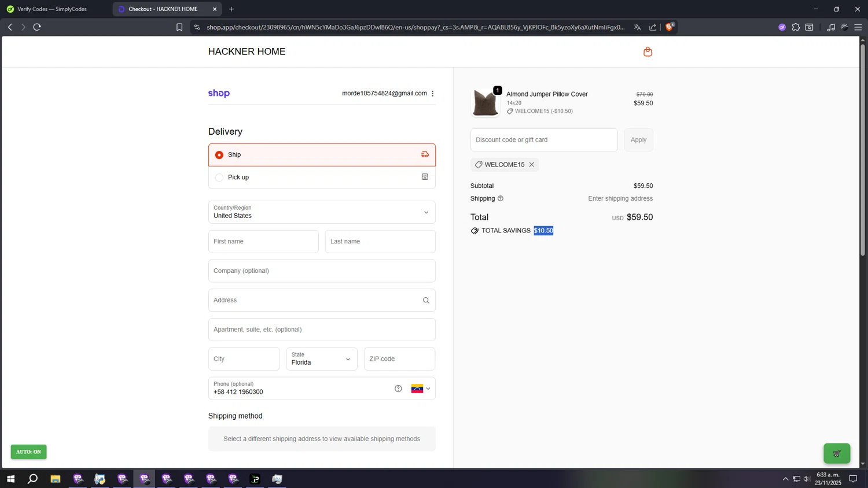Screen dimensions: 868x488
Task: Go back to the previous page
Action: click(10, 27)
